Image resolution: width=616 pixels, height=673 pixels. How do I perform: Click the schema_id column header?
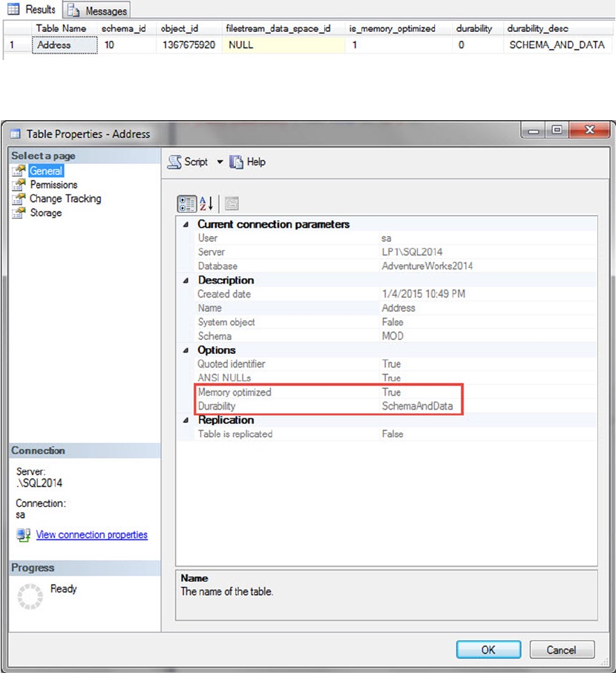(x=127, y=28)
